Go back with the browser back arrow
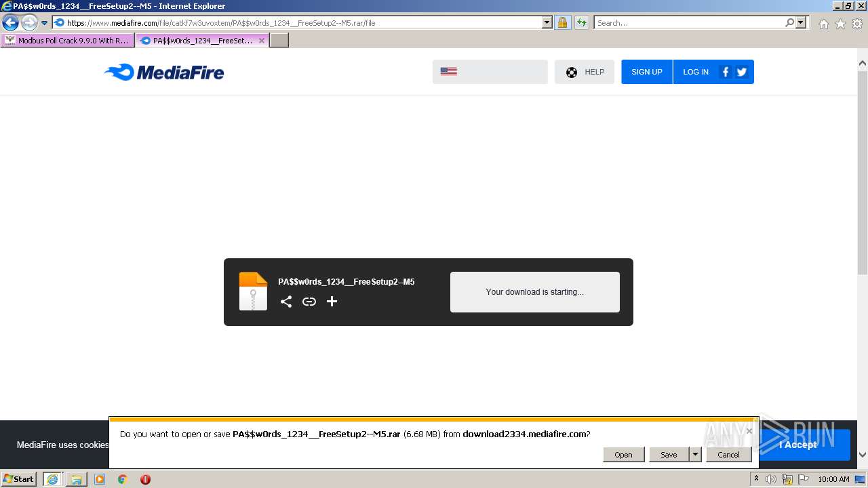This screenshot has height=488, width=868. point(10,23)
